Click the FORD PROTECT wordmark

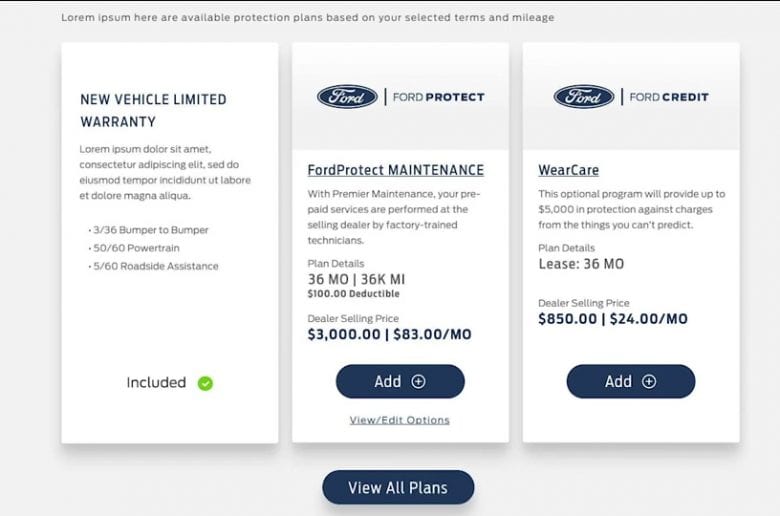(439, 97)
